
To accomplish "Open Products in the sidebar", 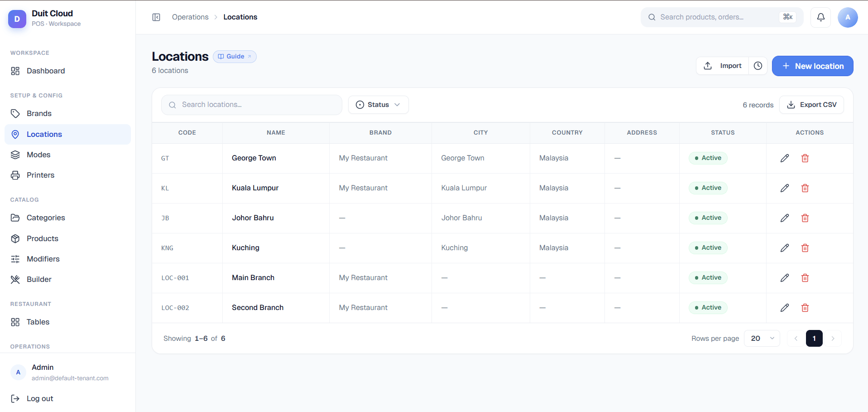I will point(67,238).
